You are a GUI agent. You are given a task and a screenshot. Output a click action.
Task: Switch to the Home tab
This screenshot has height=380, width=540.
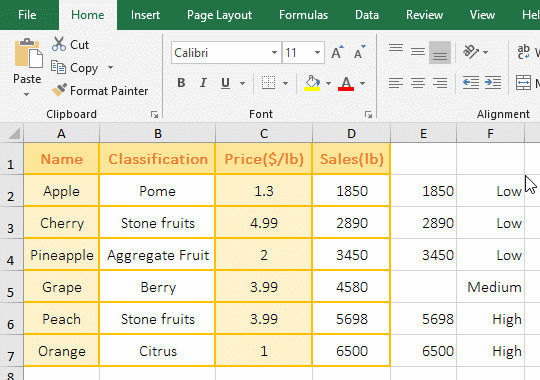point(87,15)
